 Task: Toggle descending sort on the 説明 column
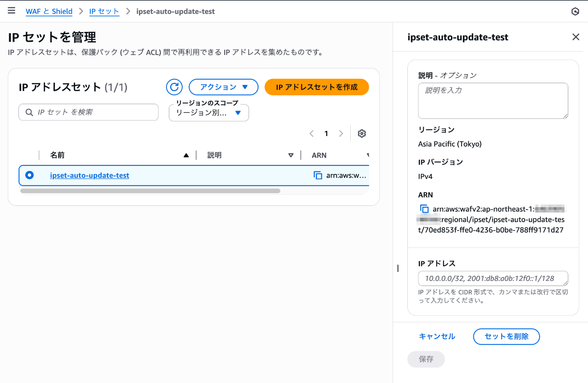[291, 155]
